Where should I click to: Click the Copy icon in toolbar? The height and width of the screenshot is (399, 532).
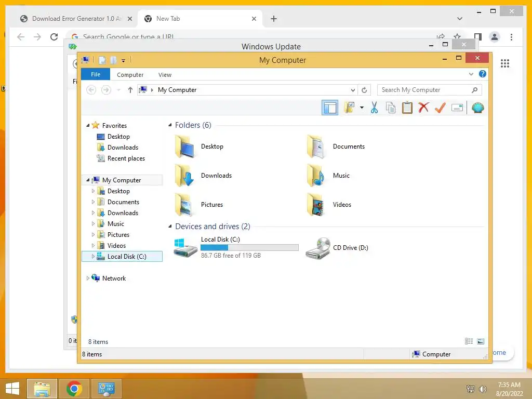[x=391, y=108]
